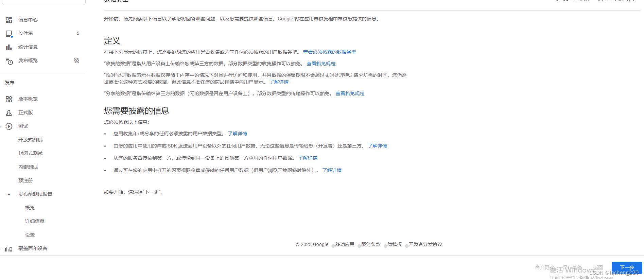Select the 正式版 production icon
644x279 pixels.
coord(9,112)
